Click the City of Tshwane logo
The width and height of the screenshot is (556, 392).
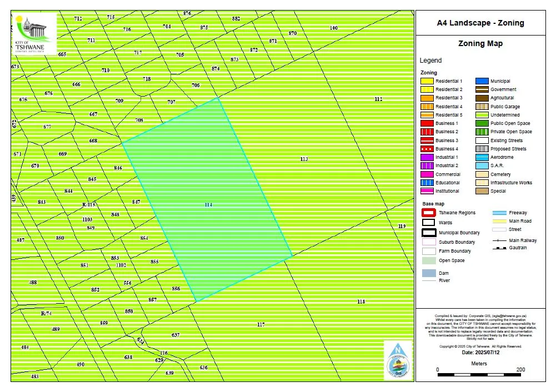pos(34,34)
